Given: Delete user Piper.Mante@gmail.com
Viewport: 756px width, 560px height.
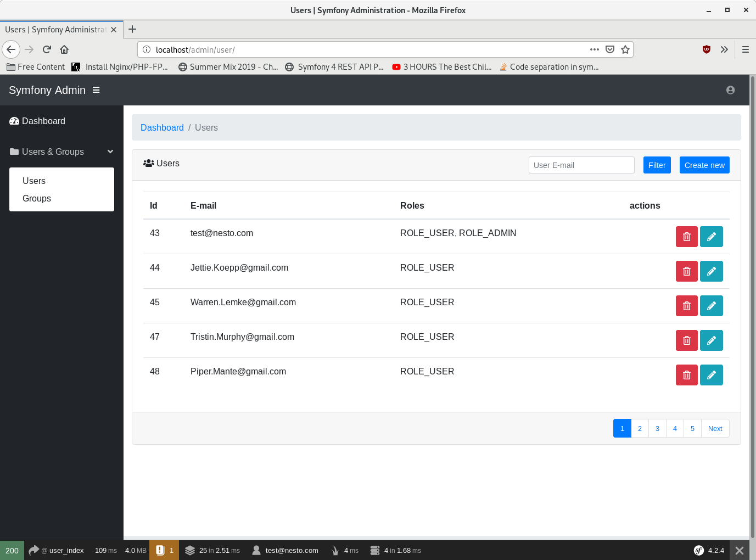Looking at the screenshot, I should click(x=686, y=375).
